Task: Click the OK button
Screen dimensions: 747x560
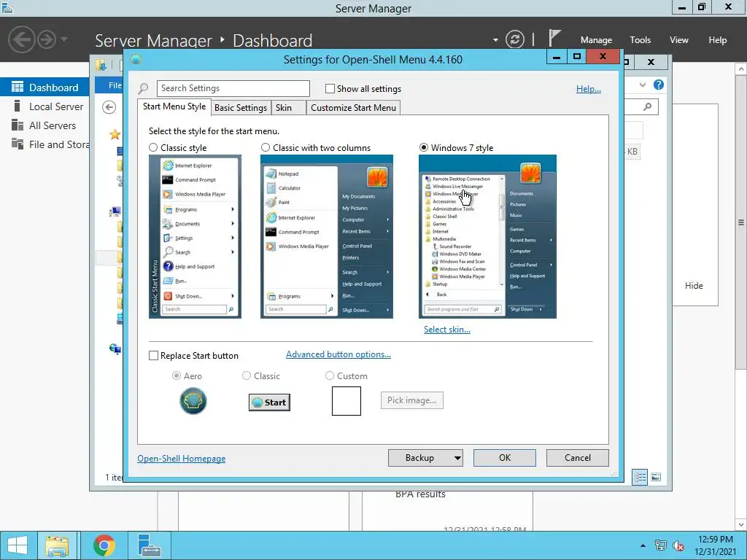Action: [x=505, y=458]
